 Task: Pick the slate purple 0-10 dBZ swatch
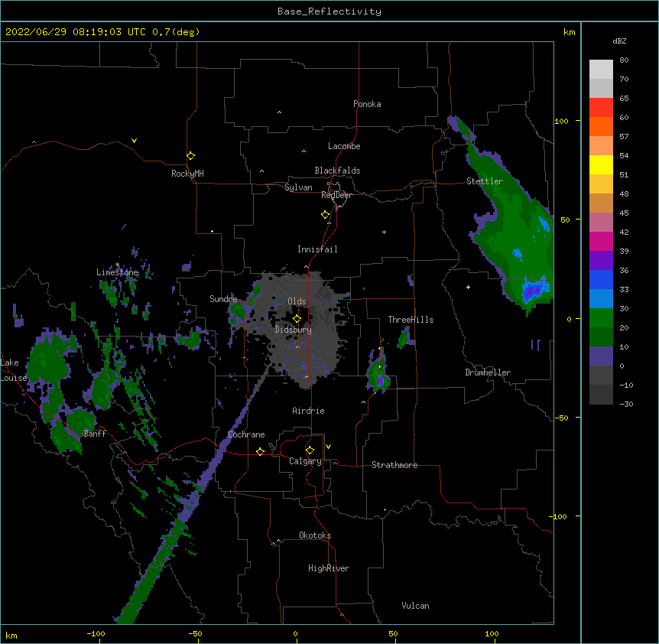[x=601, y=356]
